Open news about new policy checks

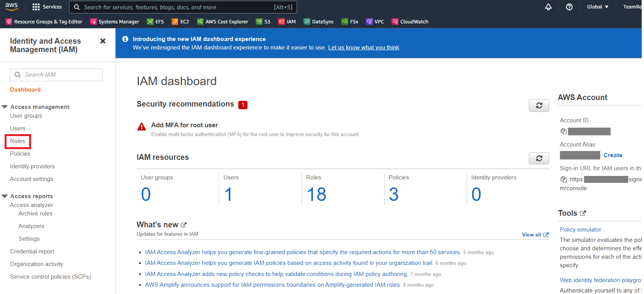276,274
